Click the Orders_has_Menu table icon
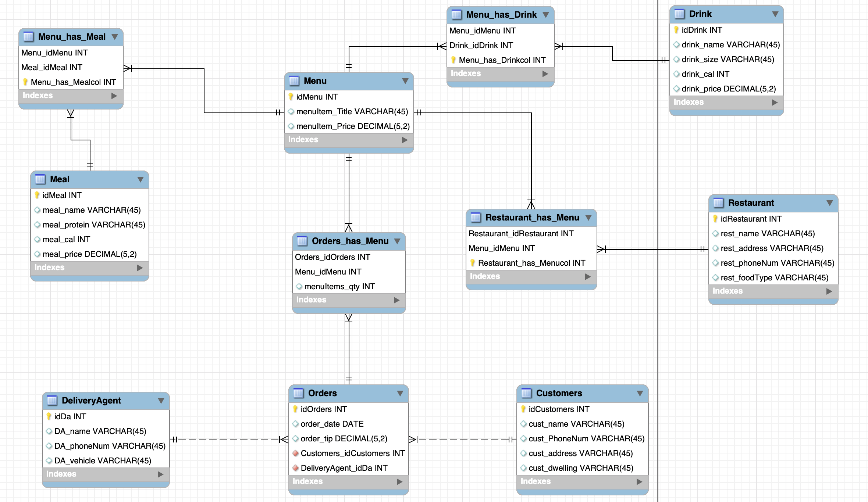868x502 pixels. pos(302,241)
